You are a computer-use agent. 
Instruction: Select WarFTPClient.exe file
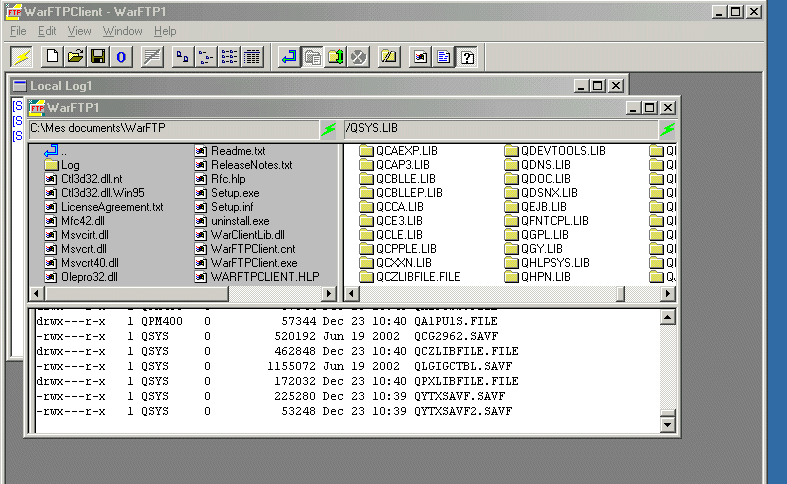pyautogui.click(x=246, y=263)
